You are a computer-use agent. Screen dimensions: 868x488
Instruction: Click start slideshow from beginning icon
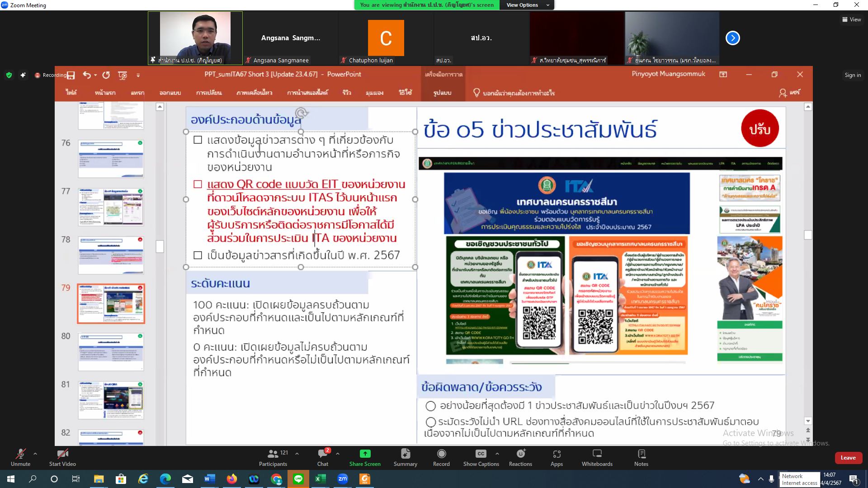(123, 75)
